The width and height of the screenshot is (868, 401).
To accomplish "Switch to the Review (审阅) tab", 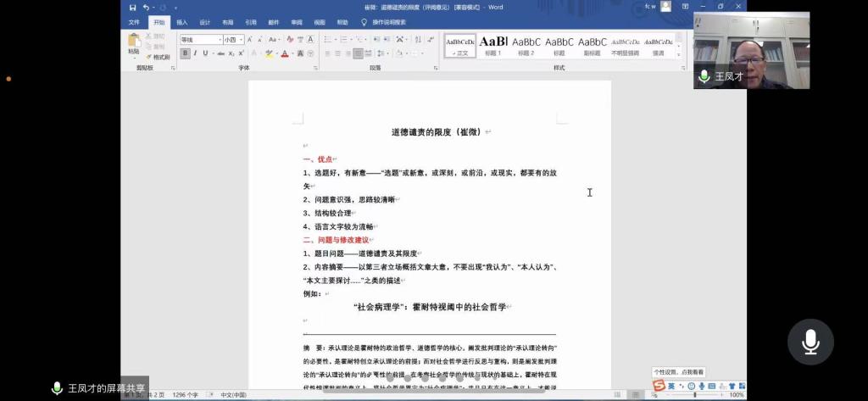I will (297, 23).
